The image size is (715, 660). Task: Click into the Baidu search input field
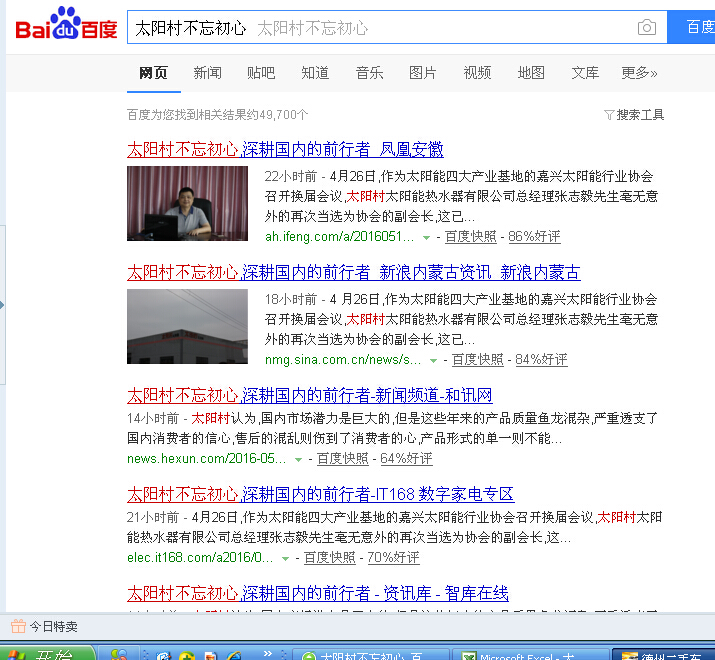[x=380, y=28]
